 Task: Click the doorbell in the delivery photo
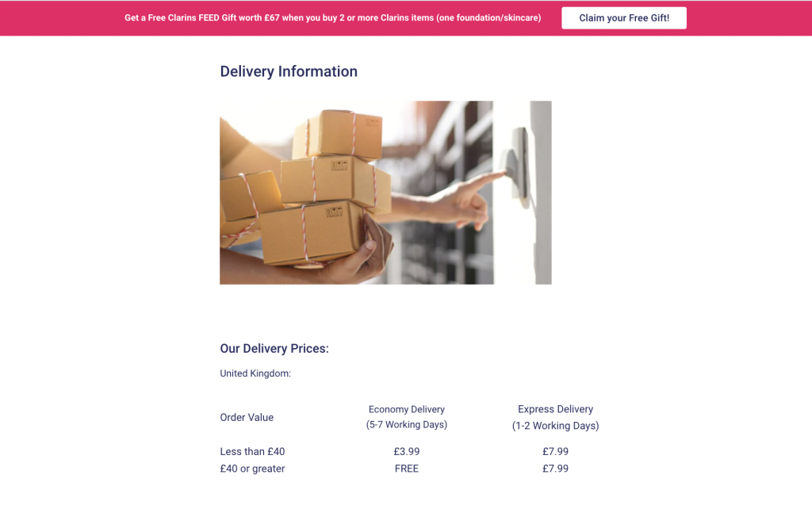(x=519, y=163)
